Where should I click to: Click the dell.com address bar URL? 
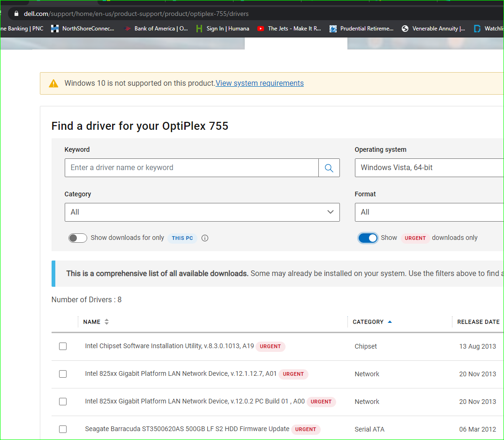click(x=136, y=14)
